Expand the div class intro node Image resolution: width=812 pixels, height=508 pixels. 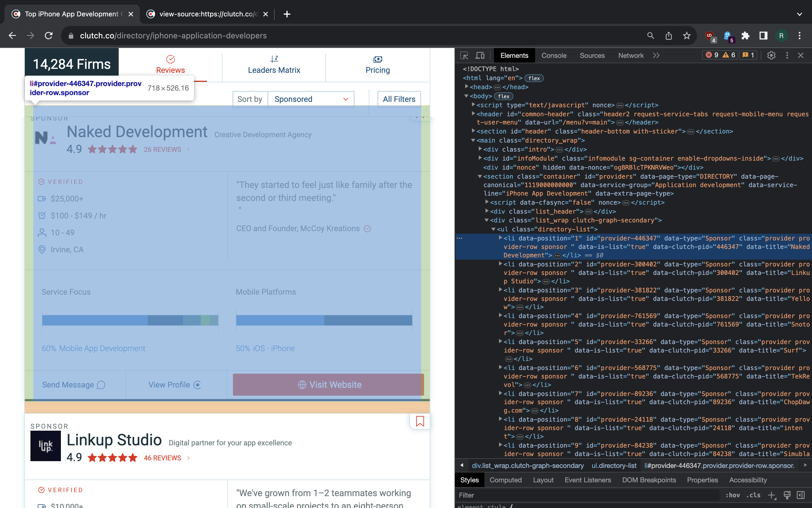(480, 149)
